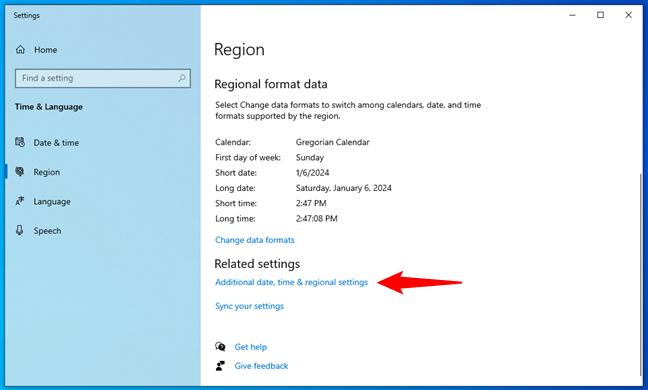This screenshot has width=648, height=390.
Task: Click the Date & time calendar icon
Action: pyautogui.click(x=20, y=143)
